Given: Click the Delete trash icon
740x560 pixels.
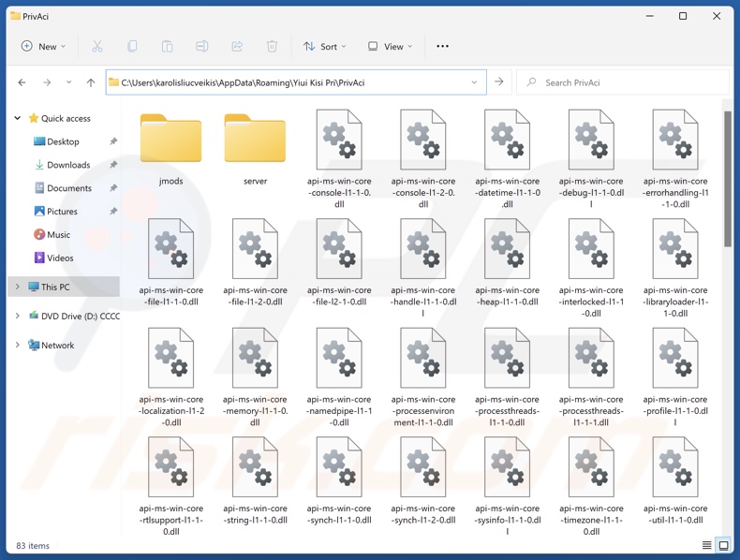Looking at the screenshot, I should coord(272,46).
